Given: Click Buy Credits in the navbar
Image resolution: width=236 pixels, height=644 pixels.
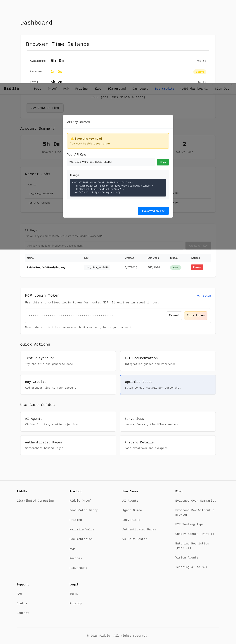Looking at the screenshot, I should [x=165, y=88].
